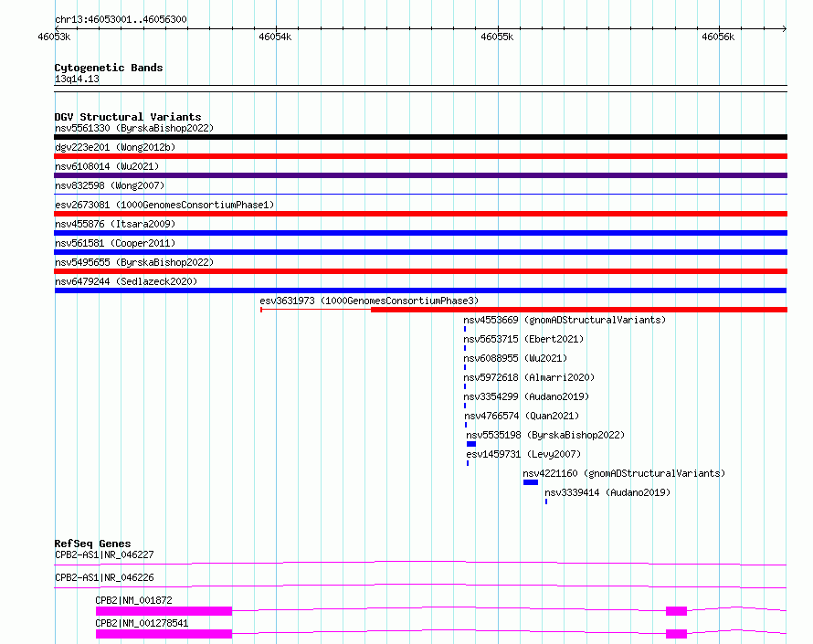Image resolution: width=813 pixels, height=644 pixels.
Task: Open esv1459731 (Levy2007) label
Action: click(x=523, y=454)
